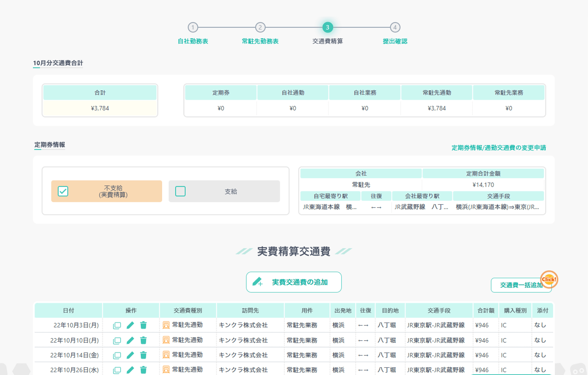Image resolution: width=588 pixels, height=375 pixels.
Task: Copy the Oct 26 expense row
Action: click(x=117, y=370)
